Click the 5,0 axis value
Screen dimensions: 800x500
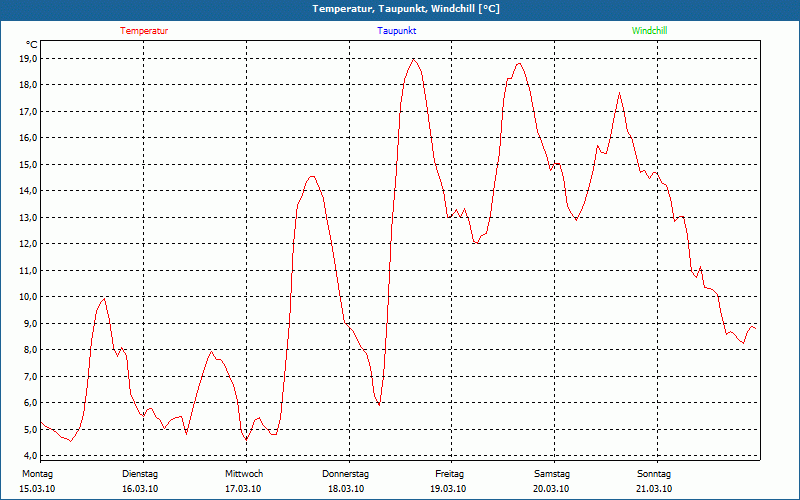[31, 429]
